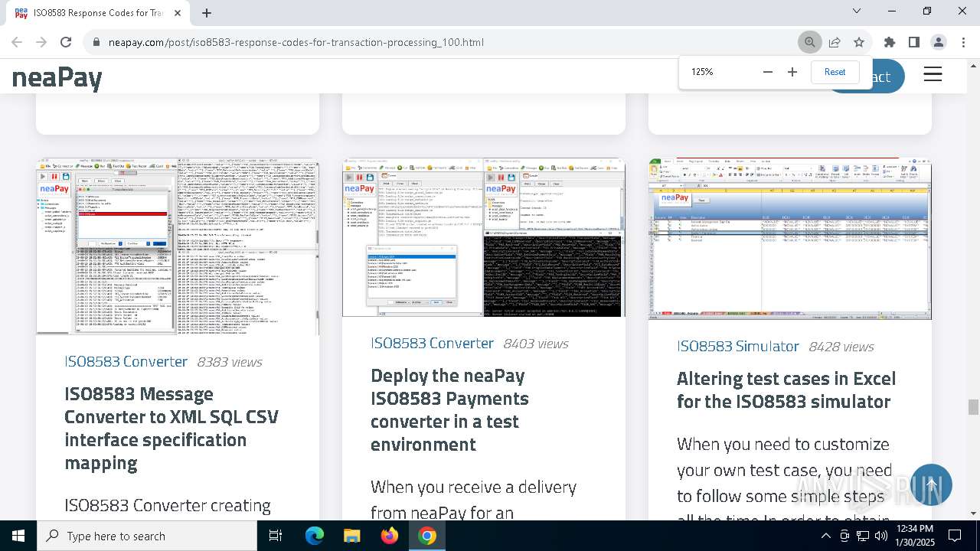Open Task View on the taskbar
This screenshot has height=551, width=980.
pos(276,536)
